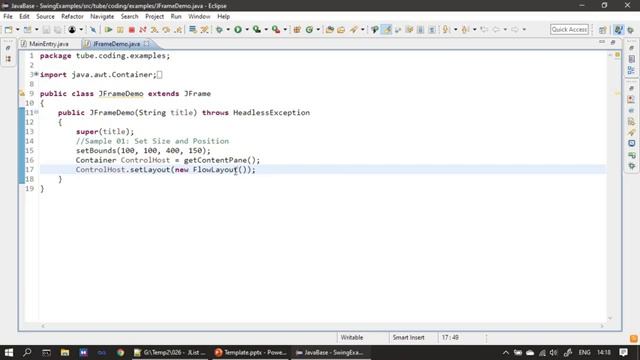Click the Forward navigation arrow
Viewport: 640px width, 360px height.
click(515, 30)
